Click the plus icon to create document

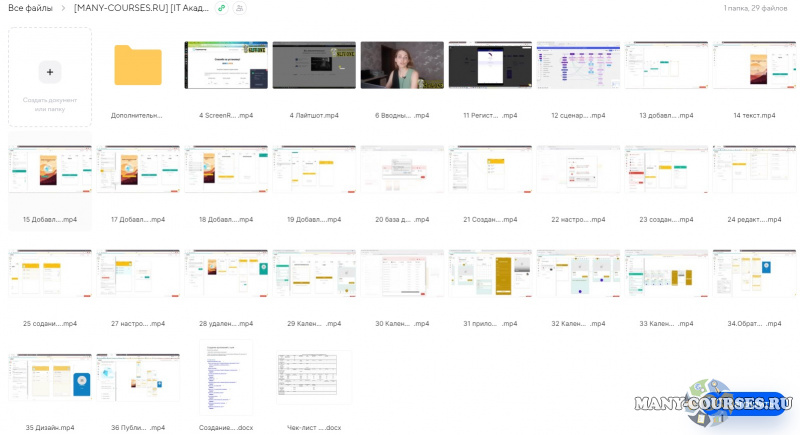tap(50, 71)
